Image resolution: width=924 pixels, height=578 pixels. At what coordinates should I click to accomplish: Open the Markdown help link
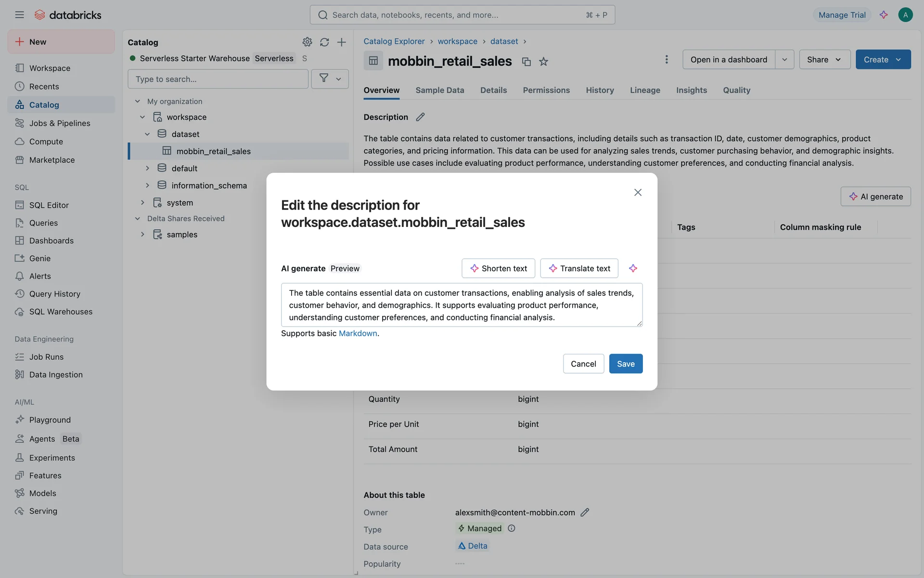point(358,333)
